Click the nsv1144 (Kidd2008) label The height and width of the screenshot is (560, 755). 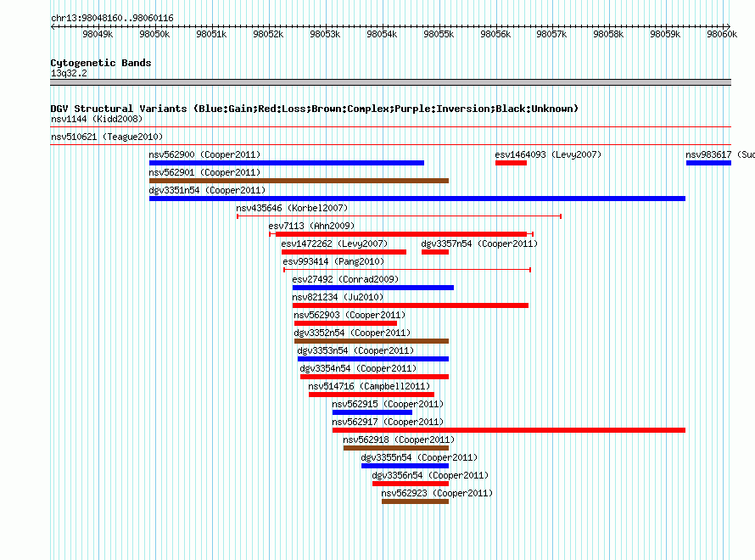pyautogui.click(x=97, y=119)
